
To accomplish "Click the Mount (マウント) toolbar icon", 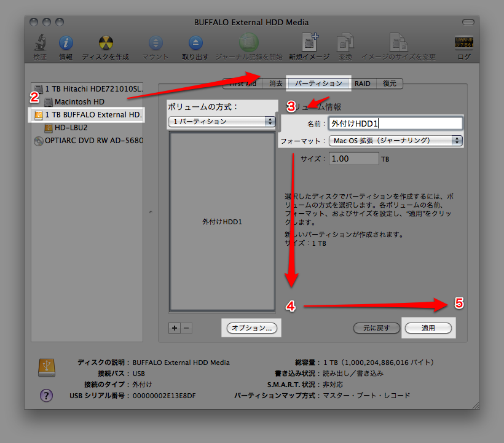I will tap(156, 43).
